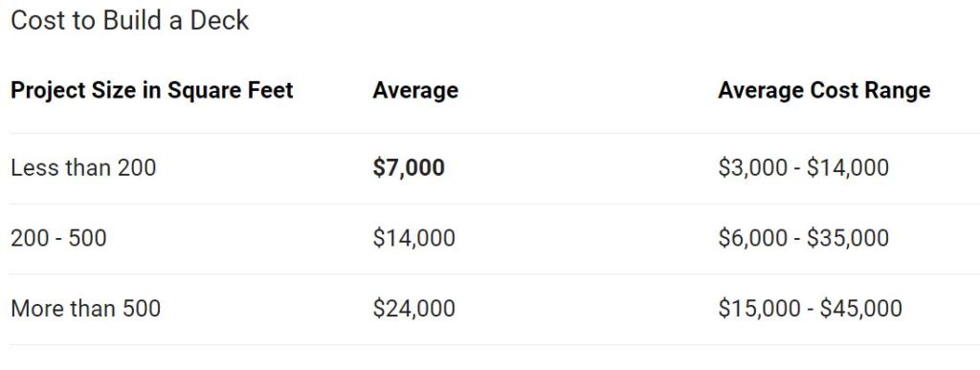This screenshot has height=370, width=980.
Task: Click the $24,000 average cell
Action: [x=414, y=308]
